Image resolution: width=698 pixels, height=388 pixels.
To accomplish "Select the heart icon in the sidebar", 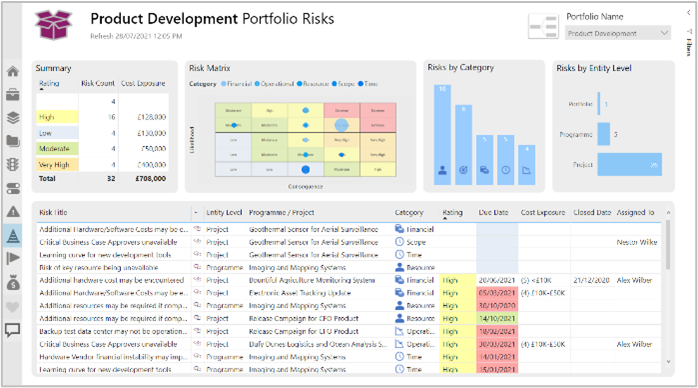I will [13, 307].
